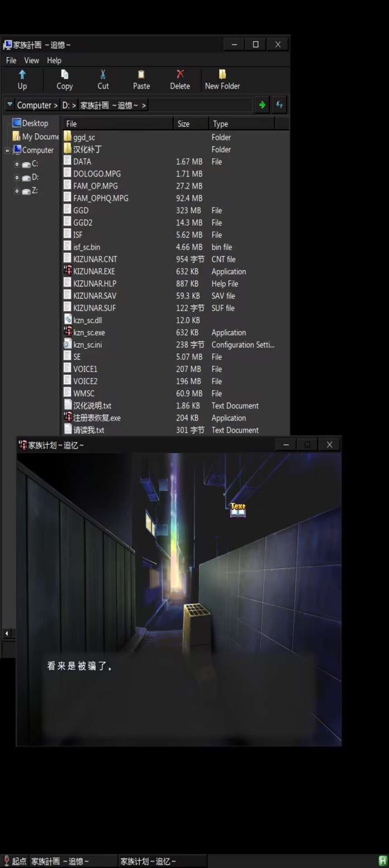Click the Copy toolbar icon
The height and width of the screenshot is (868, 389).
[x=65, y=75]
